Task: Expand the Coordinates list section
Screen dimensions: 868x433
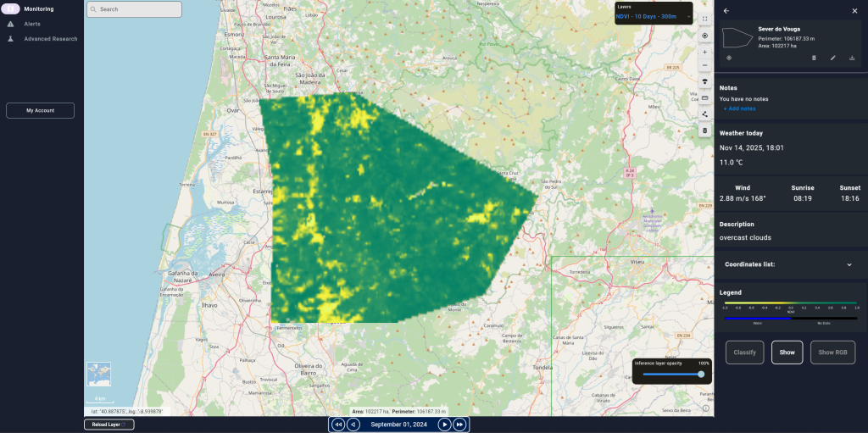Action: tap(849, 264)
